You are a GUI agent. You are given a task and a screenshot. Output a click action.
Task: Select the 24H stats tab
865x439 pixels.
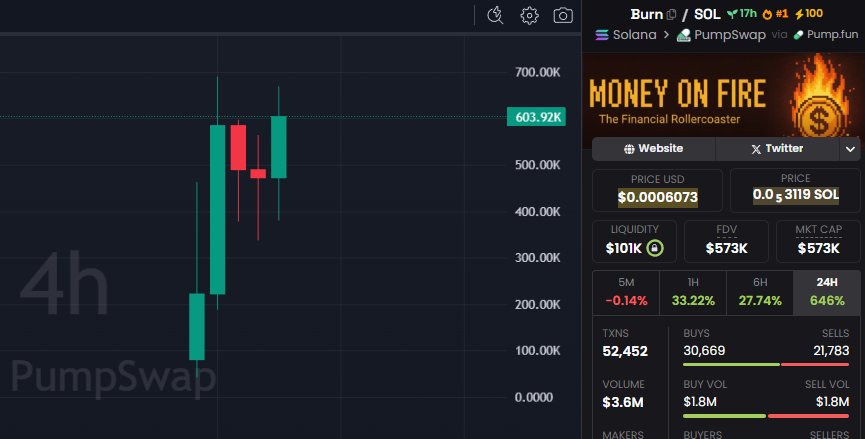click(x=826, y=293)
